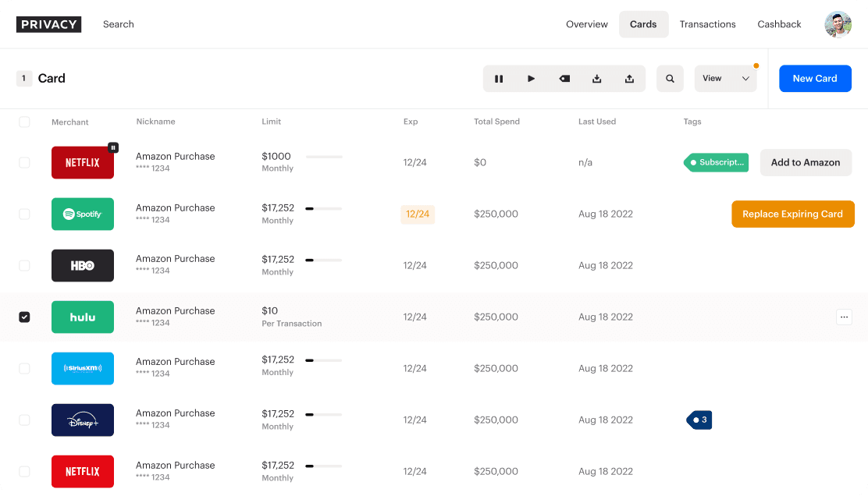Click the Add to Amazon button
The image size is (868, 496).
[x=806, y=162]
